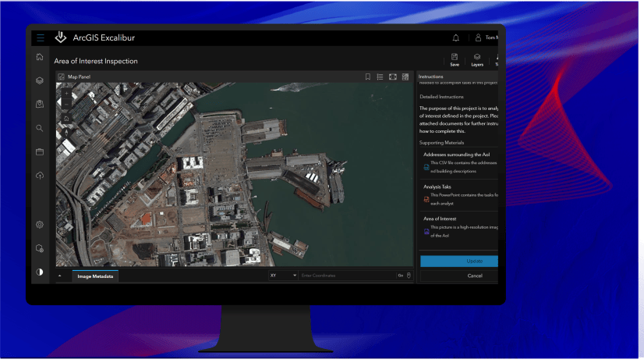644x363 pixels.
Task: Toggle the light/dark theme contrast icon
Action: [x=40, y=272]
